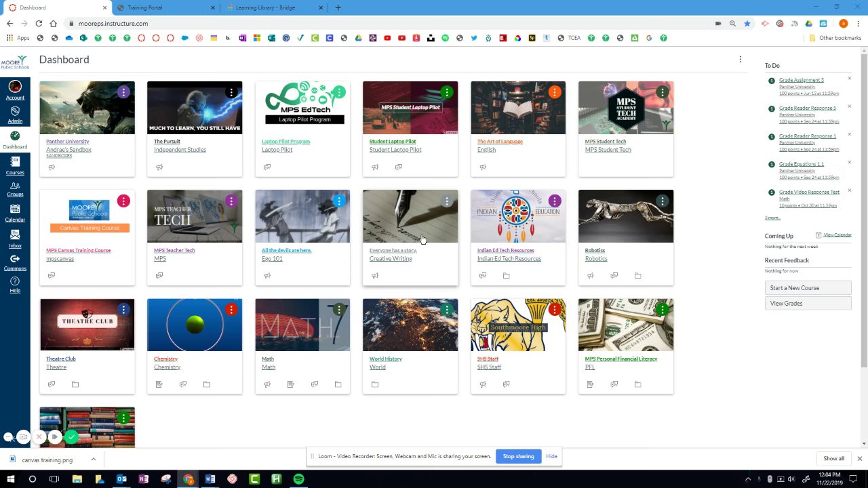The width and height of the screenshot is (868, 488).
Task: Open options menu on Panther University card
Action: (123, 92)
